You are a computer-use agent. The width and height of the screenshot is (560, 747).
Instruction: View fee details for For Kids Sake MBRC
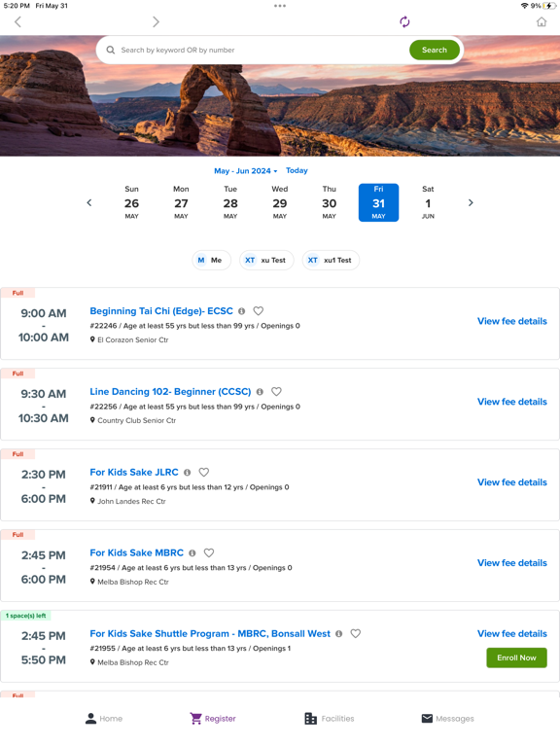click(x=512, y=562)
